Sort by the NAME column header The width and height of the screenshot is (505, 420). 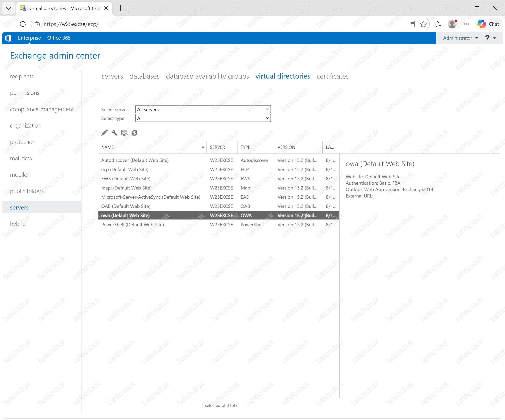[152, 147]
